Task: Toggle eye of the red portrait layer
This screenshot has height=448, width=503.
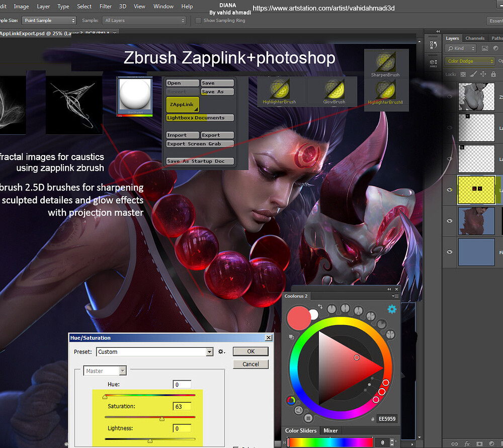Action: pyautogui.click(x=450, y=221)
